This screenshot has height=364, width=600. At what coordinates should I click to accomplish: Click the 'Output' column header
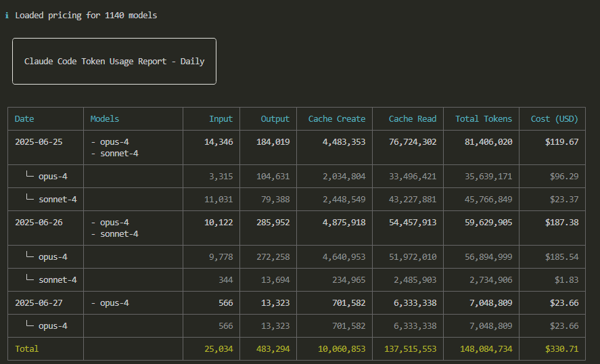tap(275, 119)
